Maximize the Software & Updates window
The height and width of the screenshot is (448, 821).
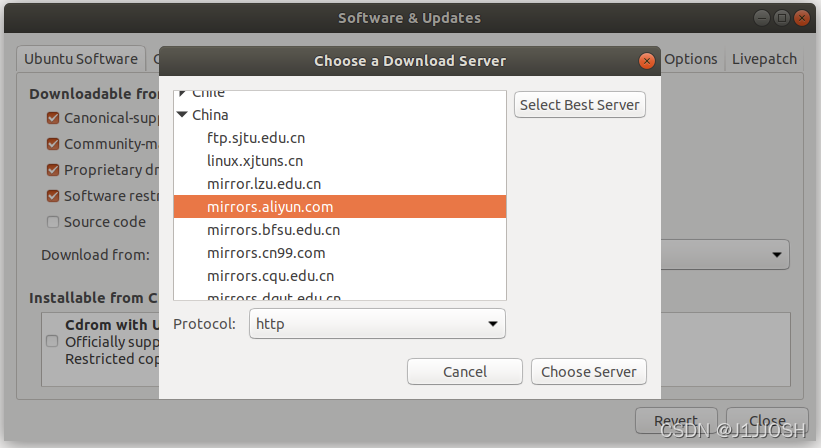point(782,18)
